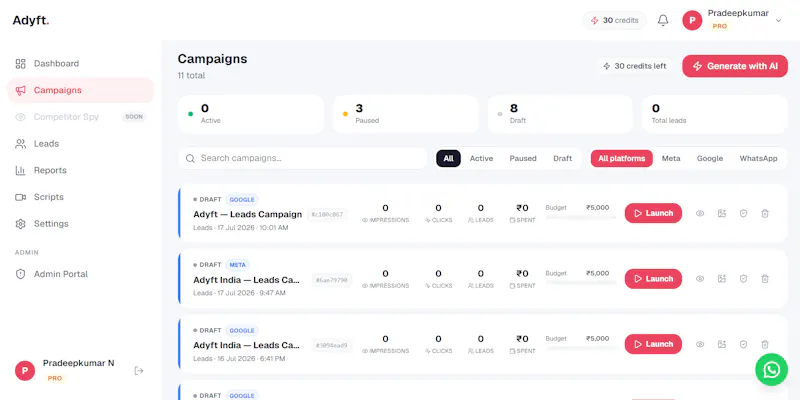Open notifications bell icon
This screenshot has height=400, width=800.
point(663,20)
